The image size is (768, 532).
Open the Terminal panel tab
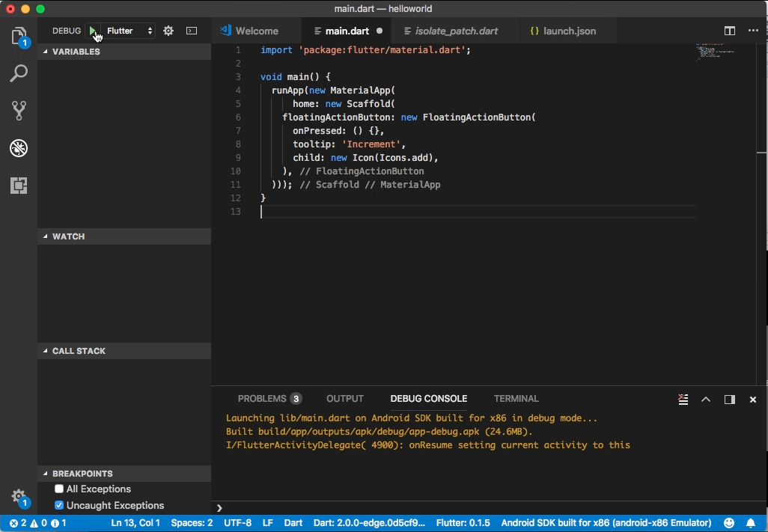tap(516, 398)
